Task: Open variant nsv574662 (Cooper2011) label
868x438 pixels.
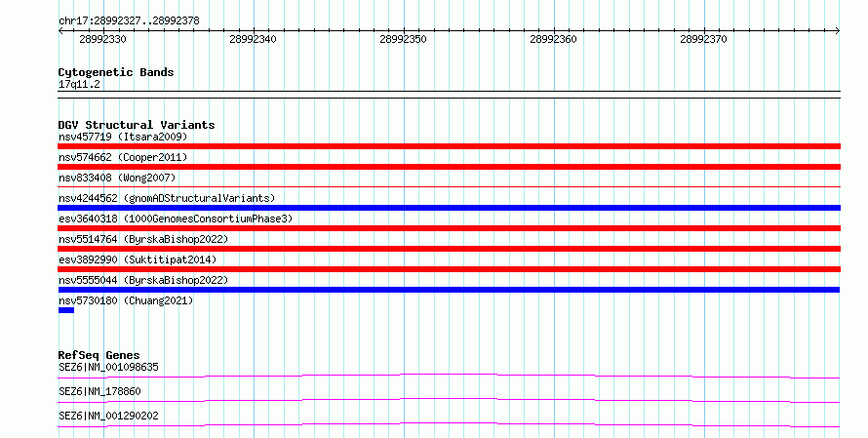Action: [x=123, y=157]
